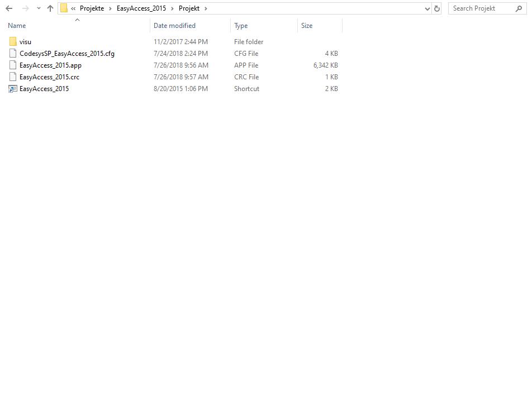Select the EasyAccess_2015.crc file icon

point(12,77)
